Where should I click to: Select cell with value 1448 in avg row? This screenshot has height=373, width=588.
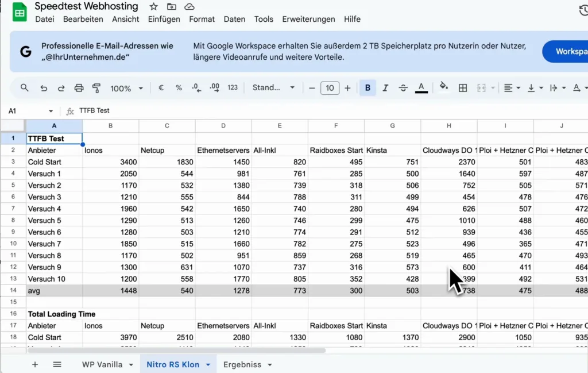(x=111, y=290)
